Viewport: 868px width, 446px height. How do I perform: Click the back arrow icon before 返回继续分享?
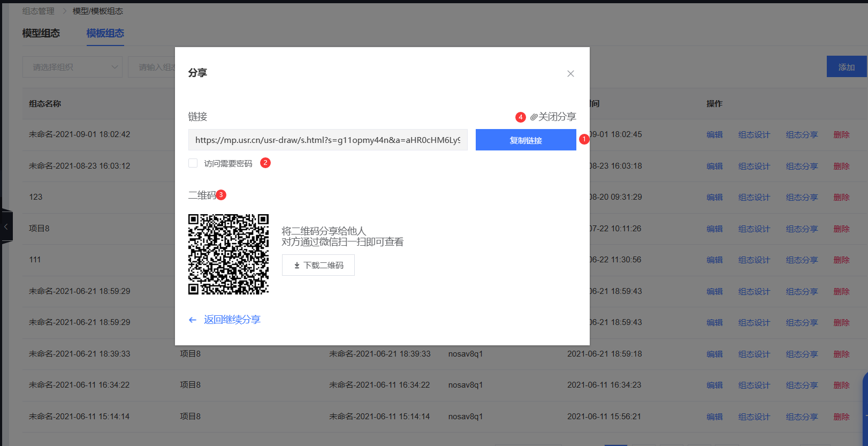coord(193,320)
